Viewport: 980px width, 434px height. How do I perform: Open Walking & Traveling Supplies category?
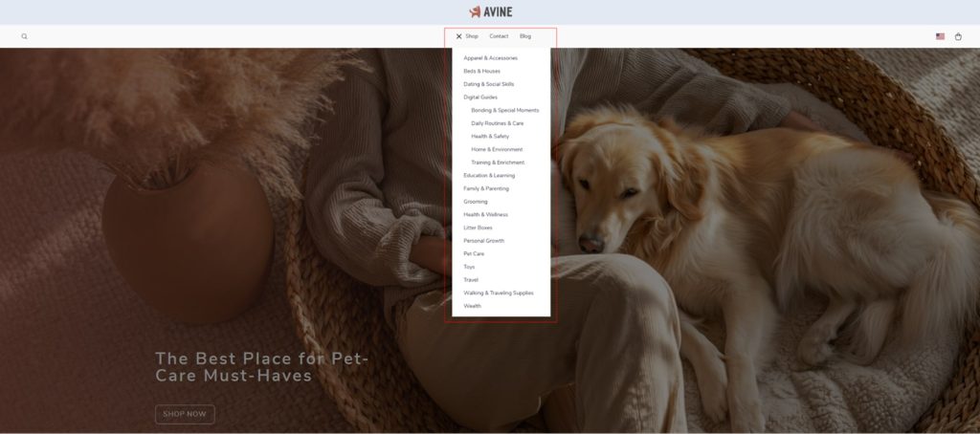[498, 293]
